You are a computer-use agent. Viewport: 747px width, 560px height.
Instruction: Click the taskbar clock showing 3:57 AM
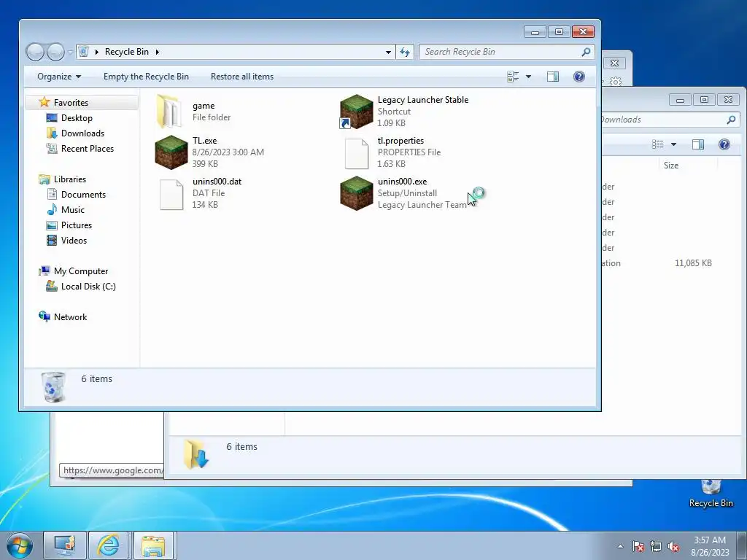point(710,546)
